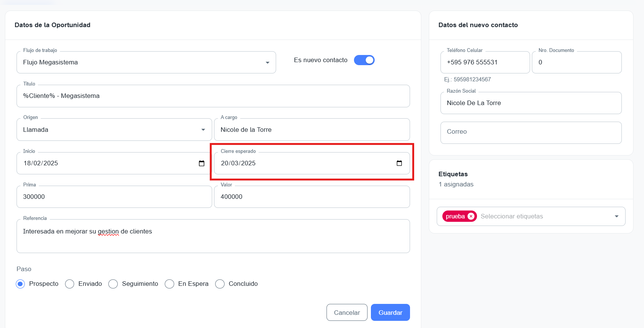Select the En Espera radio option

tap(170, 284)
